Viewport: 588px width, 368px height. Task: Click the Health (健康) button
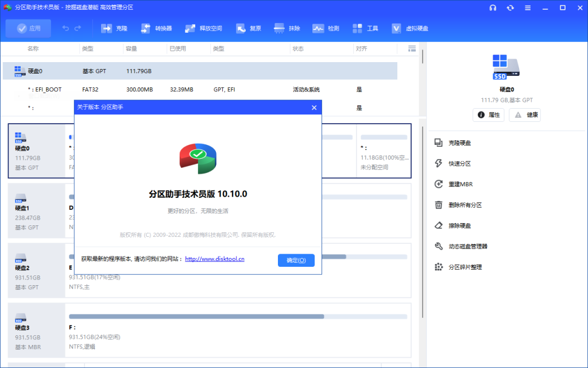[525, 115]
